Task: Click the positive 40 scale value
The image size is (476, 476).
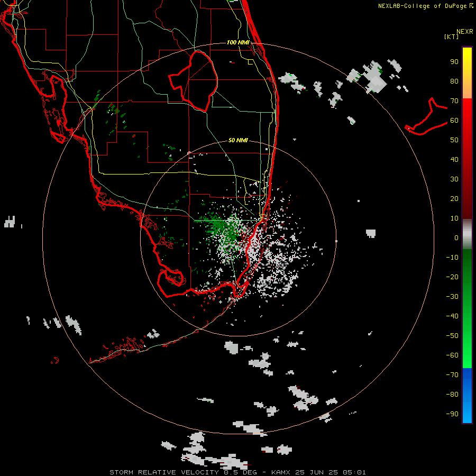Action: click(x=454, y=160)
